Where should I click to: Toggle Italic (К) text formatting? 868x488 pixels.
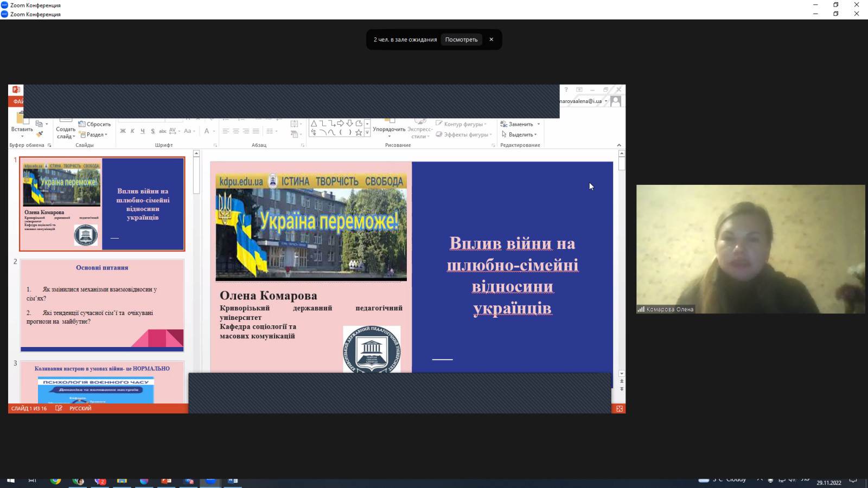(x=132, y=131)
